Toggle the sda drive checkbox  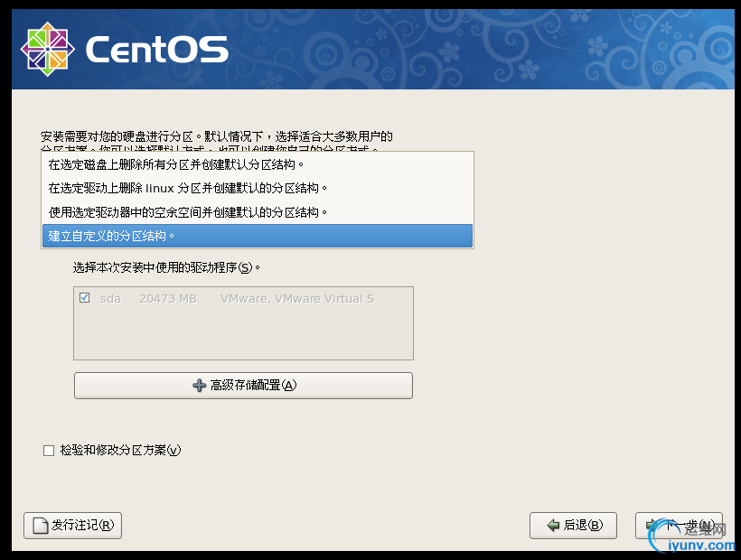85,298
